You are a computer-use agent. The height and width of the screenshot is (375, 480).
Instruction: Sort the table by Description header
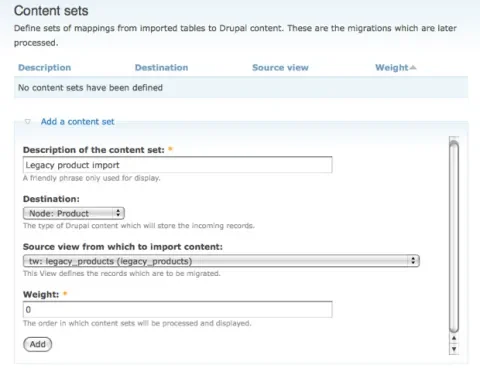44,68
